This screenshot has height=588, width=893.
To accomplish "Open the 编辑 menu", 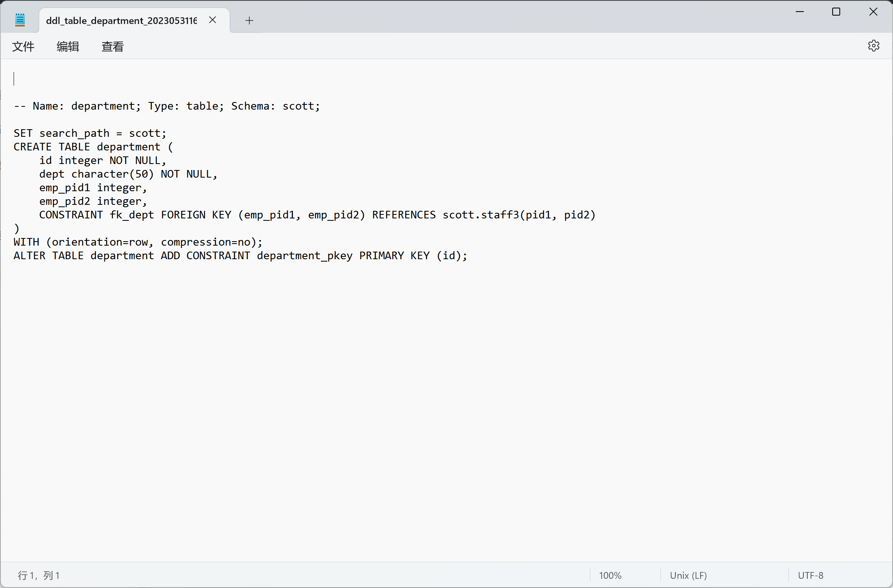I will pyautogui.click(x=68, y=47).
